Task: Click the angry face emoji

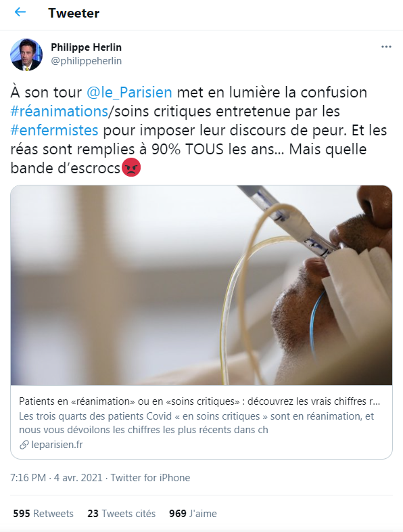Action: [131, 167]
